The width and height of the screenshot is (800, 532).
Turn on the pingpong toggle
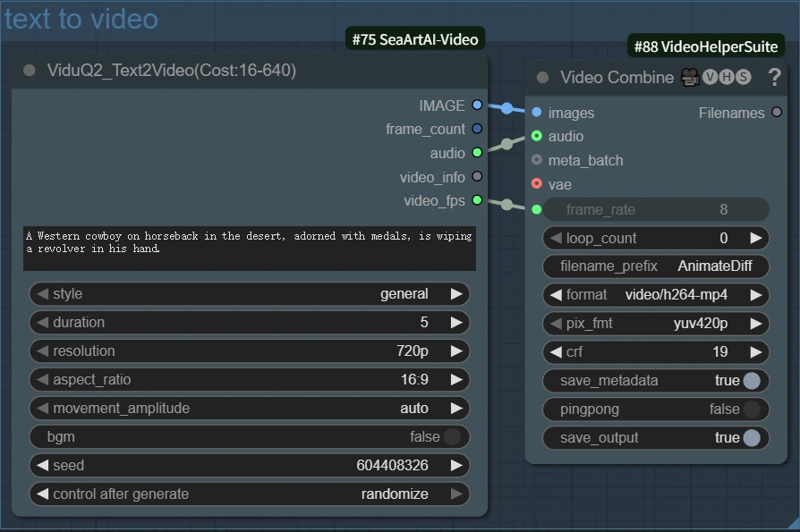(x=752, y=410)
